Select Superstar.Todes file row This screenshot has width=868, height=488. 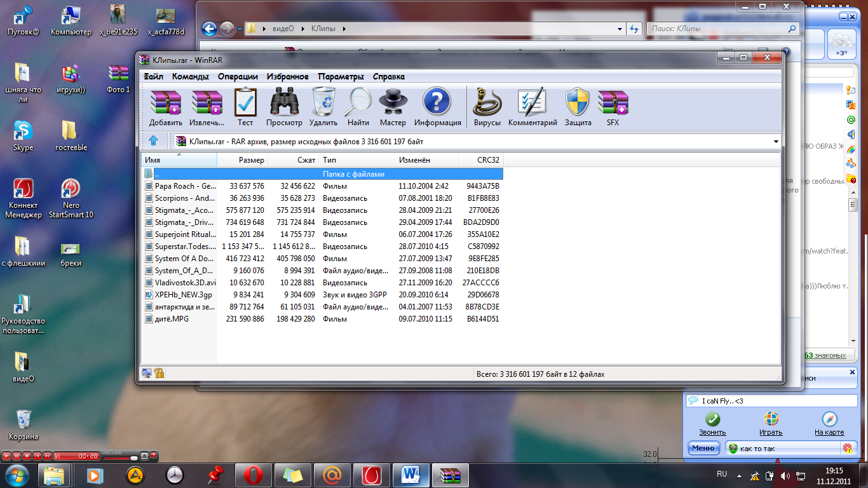322,246
